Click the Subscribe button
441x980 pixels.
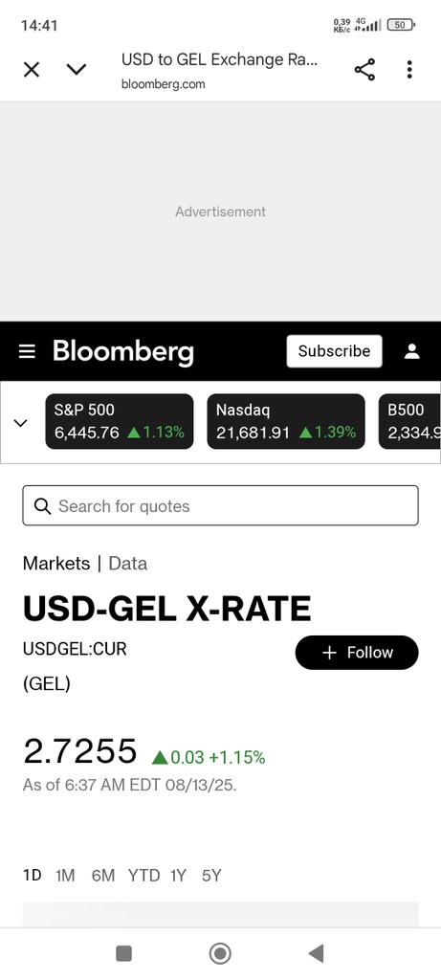(334, 351)
